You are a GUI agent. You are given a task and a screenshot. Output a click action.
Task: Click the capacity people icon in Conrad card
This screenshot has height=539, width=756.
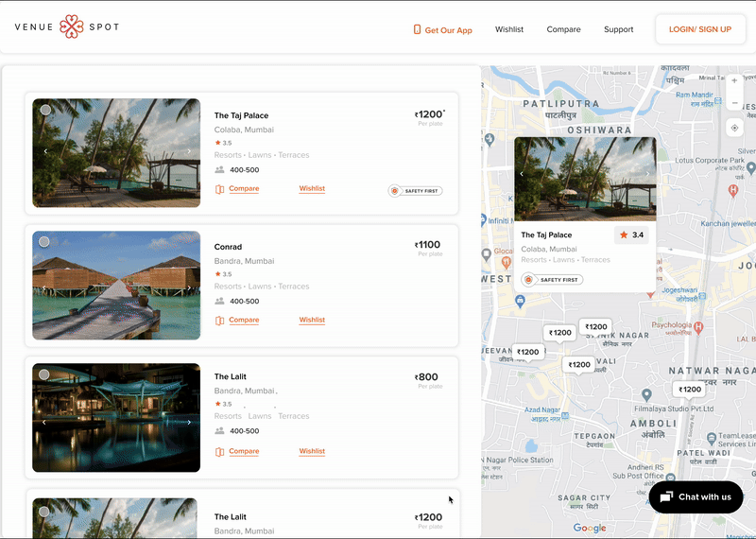[x=219, y=301]
